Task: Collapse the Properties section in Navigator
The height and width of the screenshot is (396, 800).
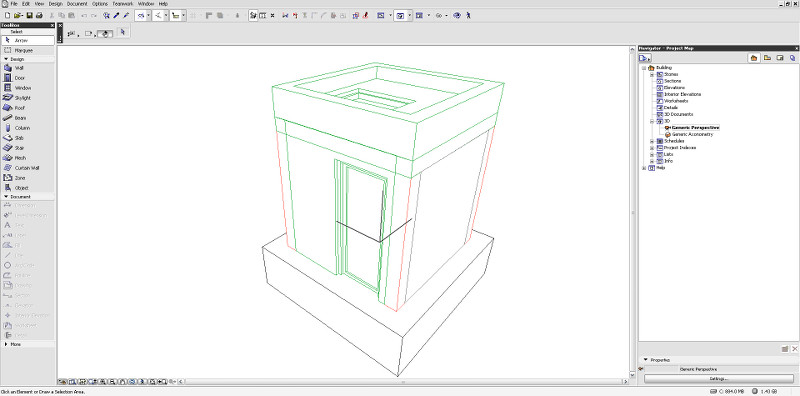Action: pos(645,360)
